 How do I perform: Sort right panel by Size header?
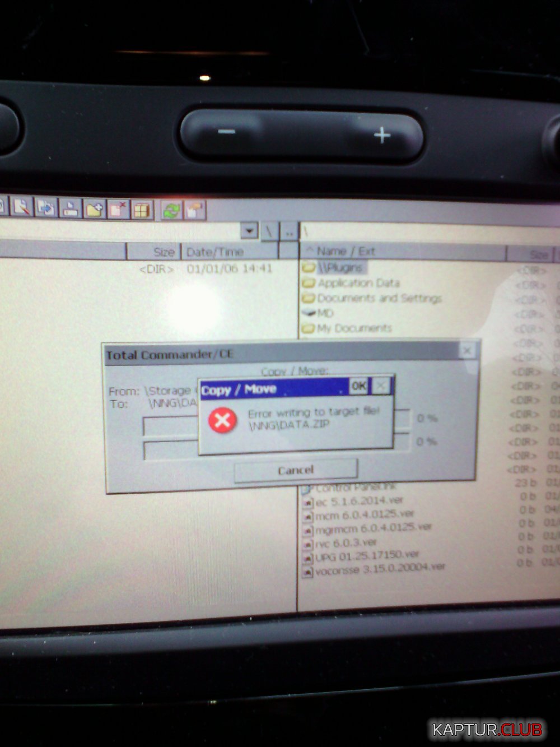[530, 254]
